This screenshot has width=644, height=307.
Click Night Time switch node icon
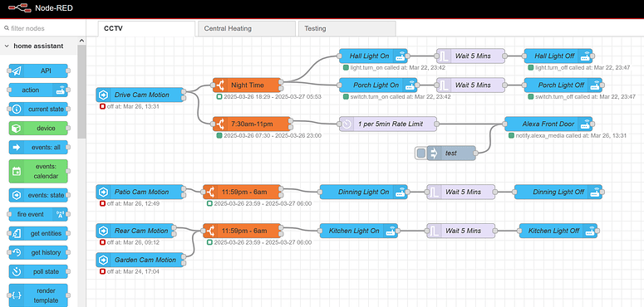[x=220, y=85]
